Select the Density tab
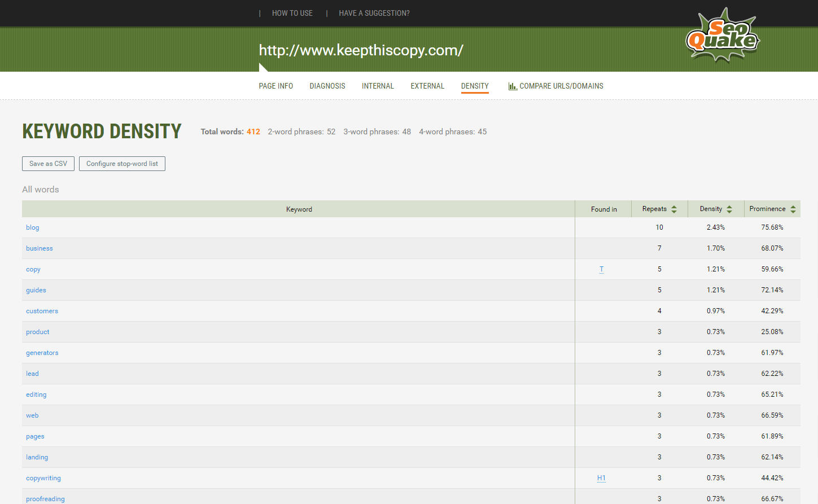 [475, 86]
